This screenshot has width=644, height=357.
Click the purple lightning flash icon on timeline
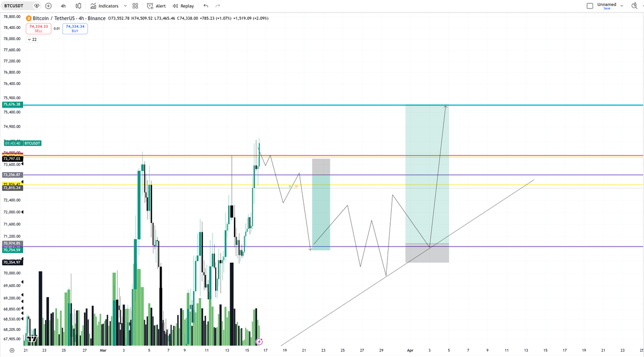pos(259,341)
